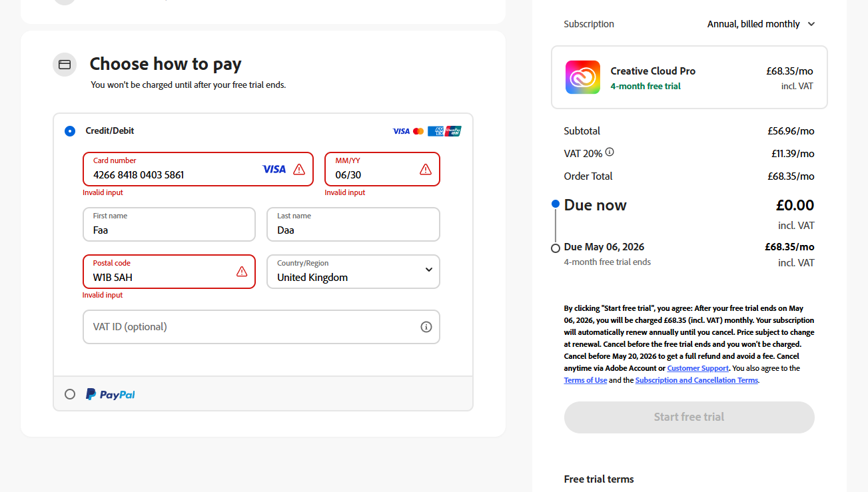Click the First name input field
This screenshot has width=868, height=492.
point(169,230)
